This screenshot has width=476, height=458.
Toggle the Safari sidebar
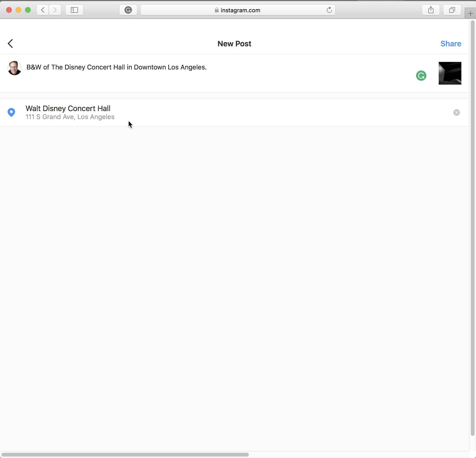point(74,10)
